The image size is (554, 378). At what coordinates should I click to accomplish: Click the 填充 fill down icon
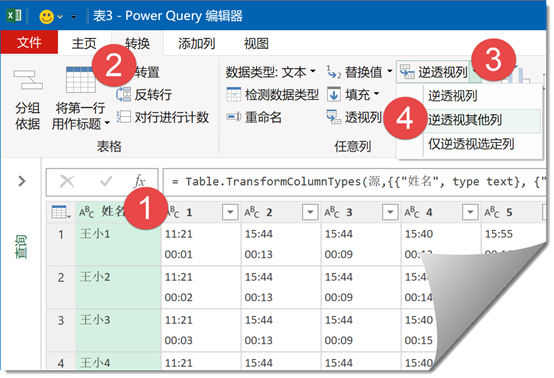click(x=334, y=95)
